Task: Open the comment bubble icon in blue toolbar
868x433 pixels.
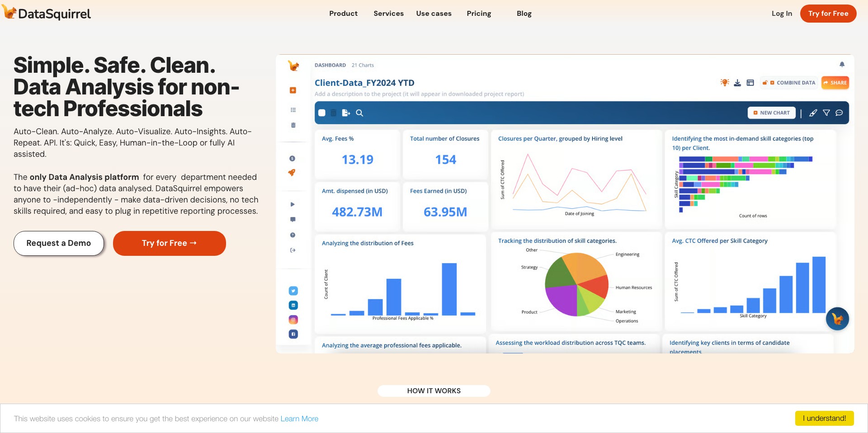Action: pos(839,113)
